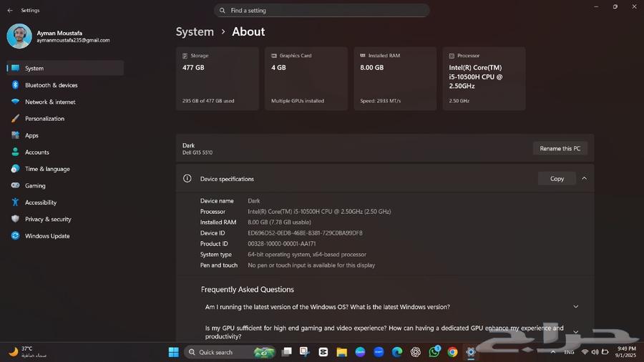Open Privacy & security settings

(x=65, y=219)
